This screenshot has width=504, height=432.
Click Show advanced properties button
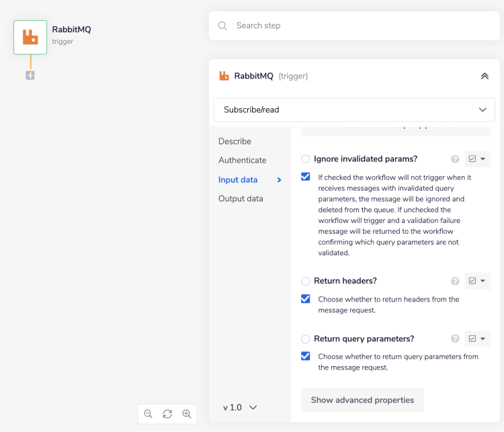tap(362, 400)
